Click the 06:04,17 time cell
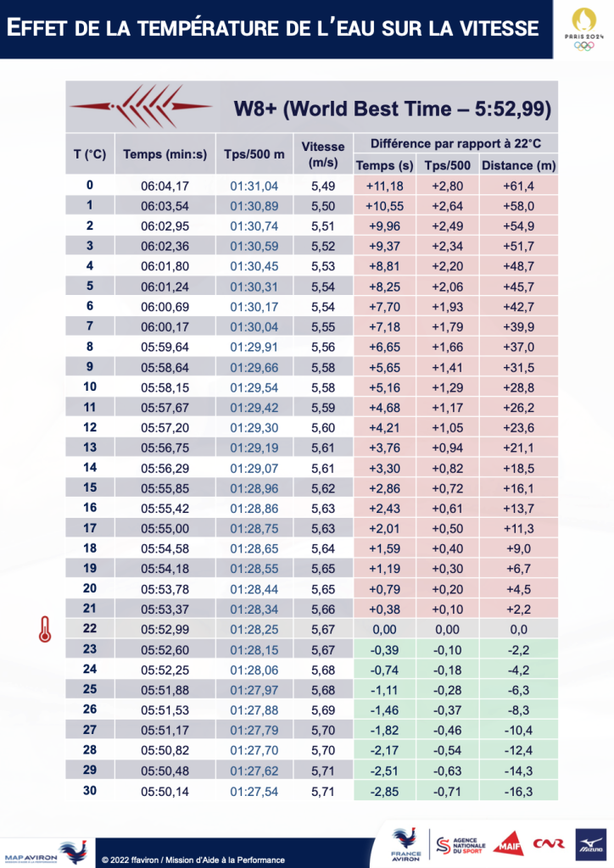This screenshot has width=614, height=868. coord(165,185)
